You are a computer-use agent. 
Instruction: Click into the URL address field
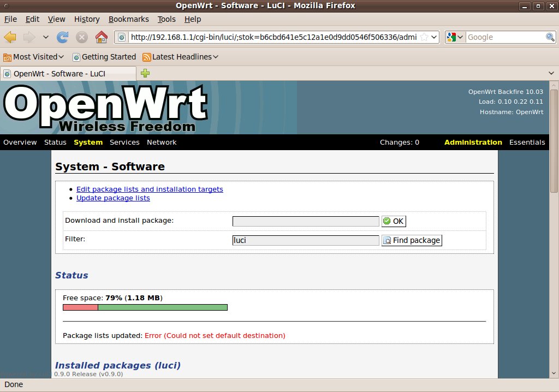tap(273, 37)
